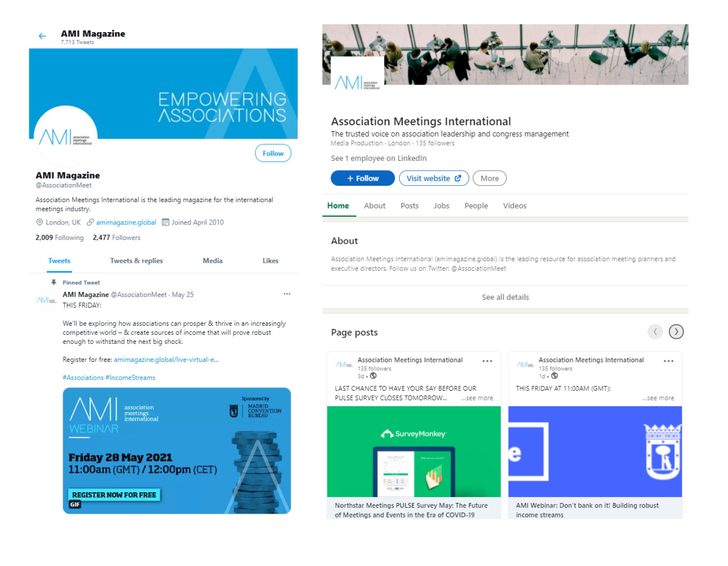The height and width of the screenshot is (566, 728).
Task: Go back using the Twitter back arrow
Action: click(42, 36)
